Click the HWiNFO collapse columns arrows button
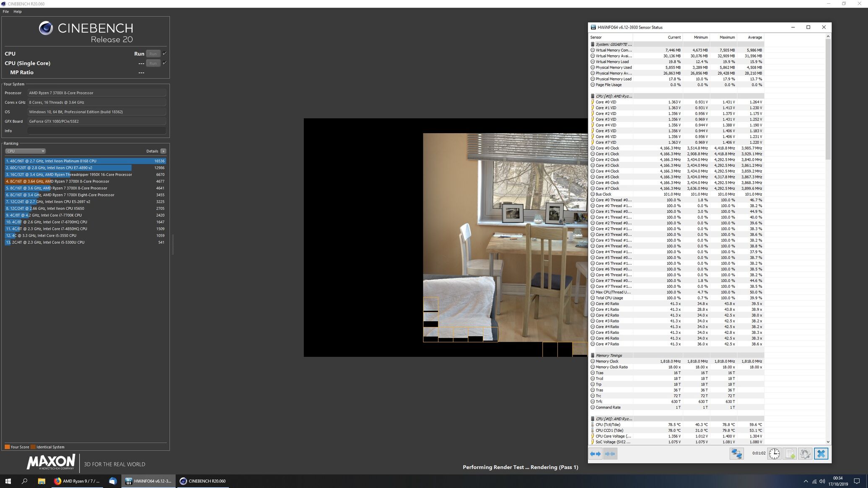The height and width of the screenshot is (488, 868). (x=610, y=454)
